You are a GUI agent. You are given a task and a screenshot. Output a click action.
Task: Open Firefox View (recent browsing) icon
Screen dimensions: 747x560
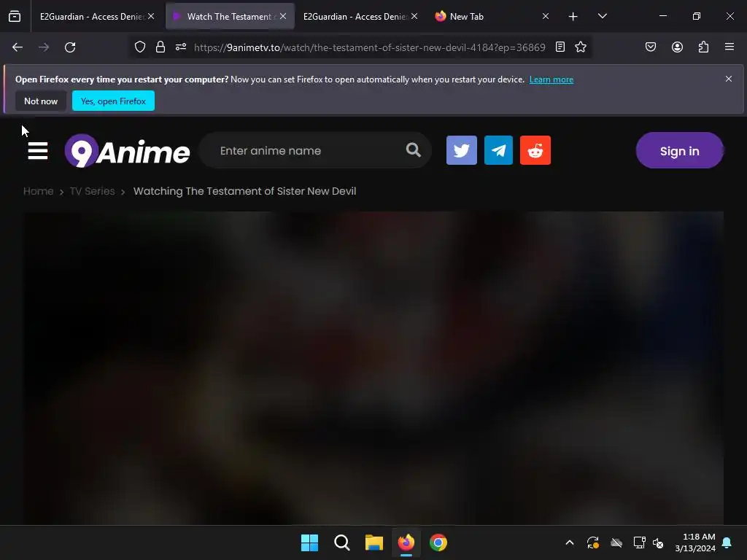(15, 17)
